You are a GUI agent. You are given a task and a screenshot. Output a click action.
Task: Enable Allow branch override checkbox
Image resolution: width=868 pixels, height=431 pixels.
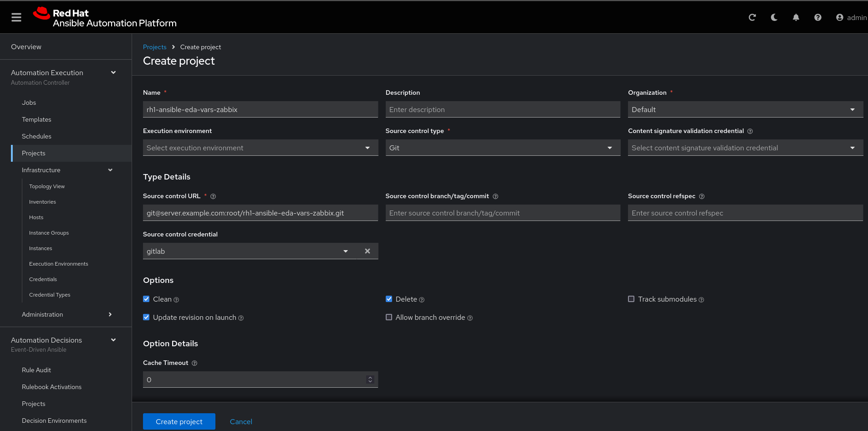coord(389,317)
